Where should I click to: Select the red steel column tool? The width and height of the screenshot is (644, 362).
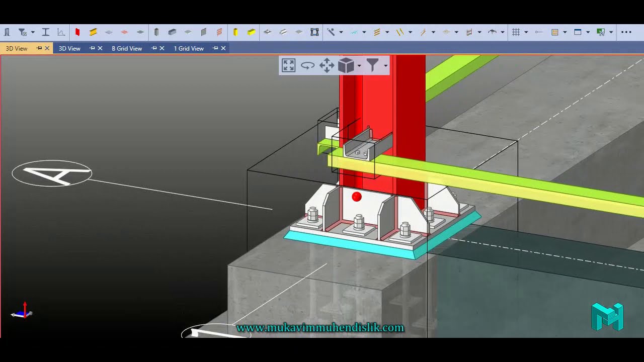pos(77,32)
